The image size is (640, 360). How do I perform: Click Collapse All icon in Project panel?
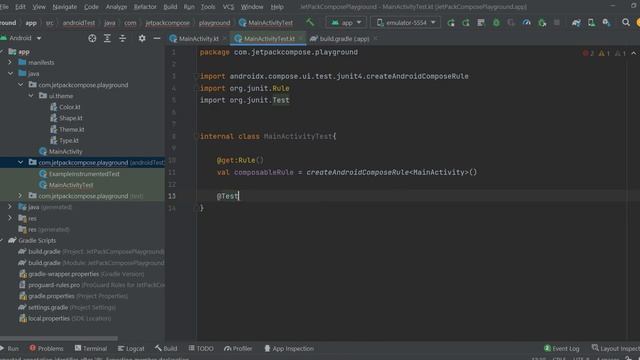(x=122, y=38)
